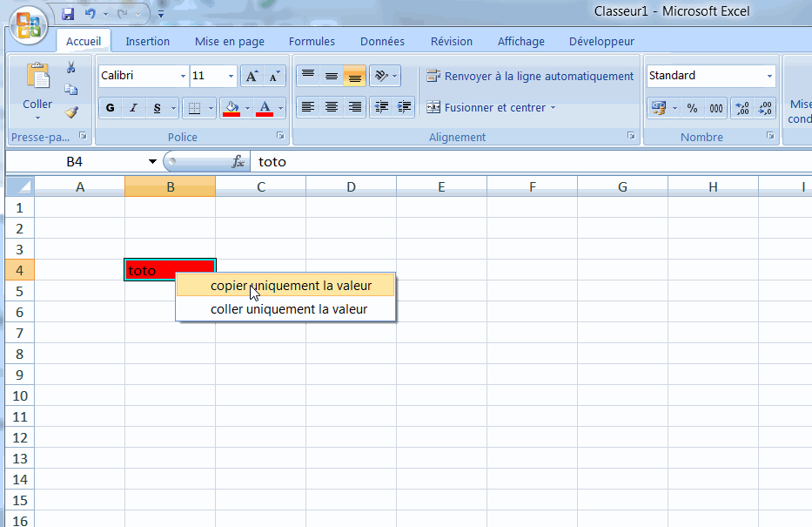The height and width of the screenshot is (527, 812).
Task: Increase decimal places with the decimal icon
Action: pyautogui.click(x=742, y=107)
